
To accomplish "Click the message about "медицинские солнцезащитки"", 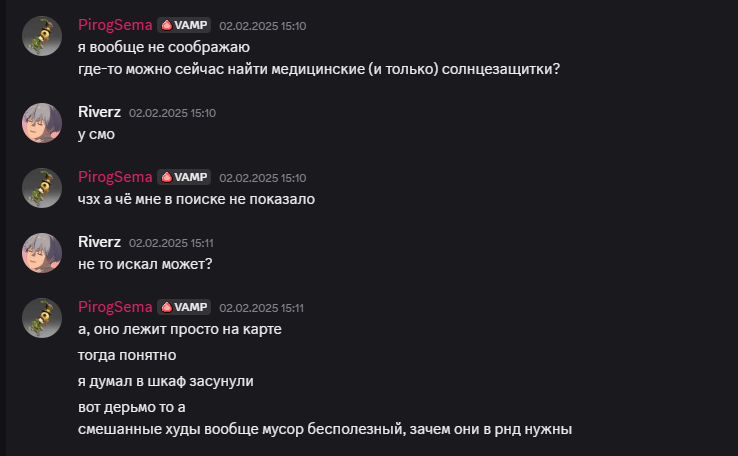I will click(319, 69).
